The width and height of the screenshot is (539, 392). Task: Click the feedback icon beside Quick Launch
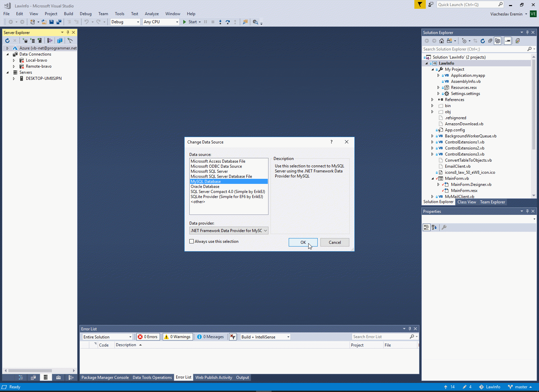431,4
